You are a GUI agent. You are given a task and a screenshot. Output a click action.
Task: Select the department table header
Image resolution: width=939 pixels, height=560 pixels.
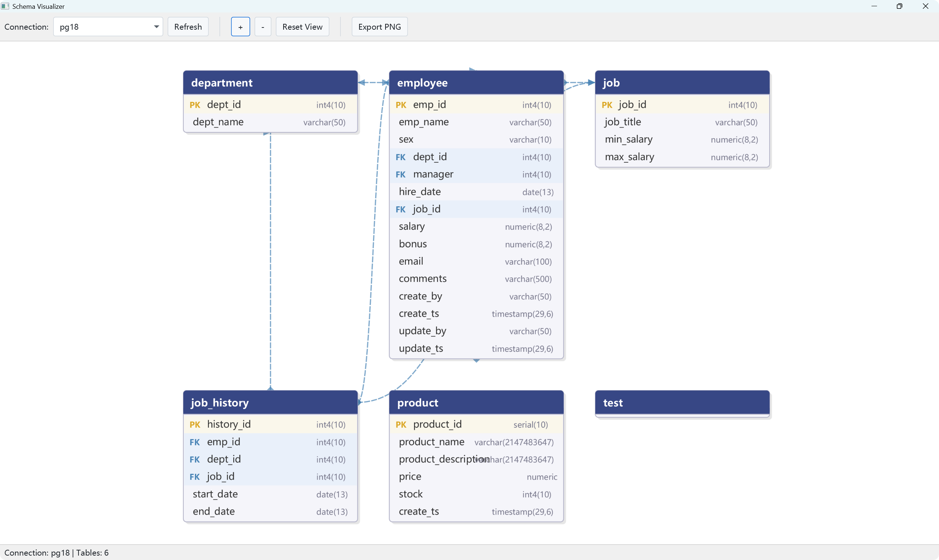pos(270,82)
